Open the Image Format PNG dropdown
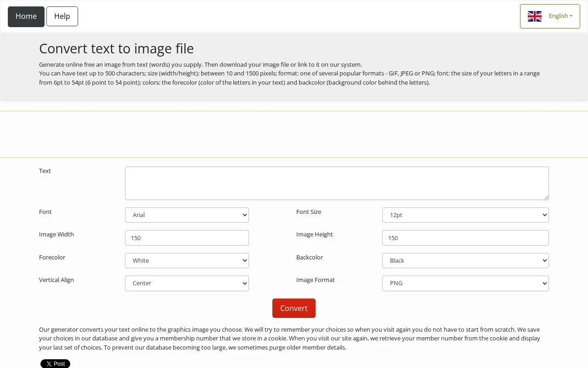This screenshot has height=368, width=588. (465, 283)
